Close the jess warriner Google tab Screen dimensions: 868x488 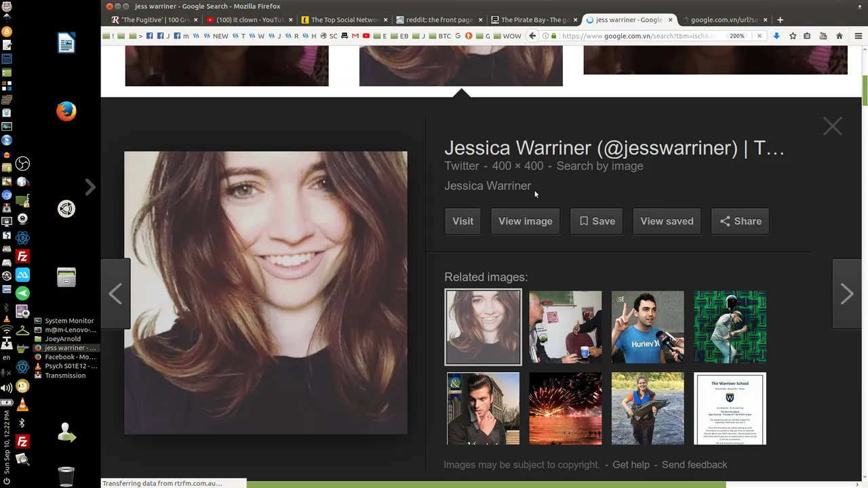point(670,20)
